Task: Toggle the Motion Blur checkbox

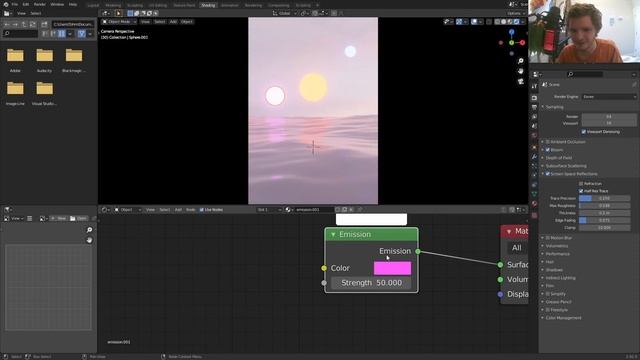Action: [x=548, y=238]
